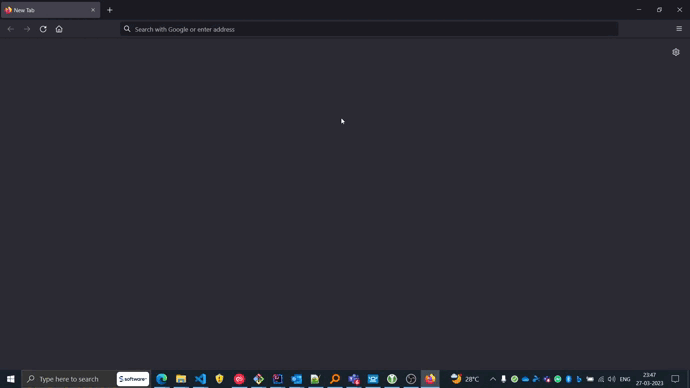690x388 pixels.
Task: Open the Firefox application menu
Action: point(679,29)
